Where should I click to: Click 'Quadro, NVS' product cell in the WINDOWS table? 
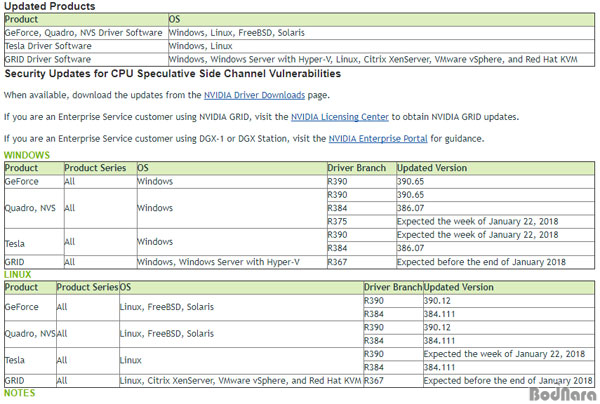click(34, 208)
